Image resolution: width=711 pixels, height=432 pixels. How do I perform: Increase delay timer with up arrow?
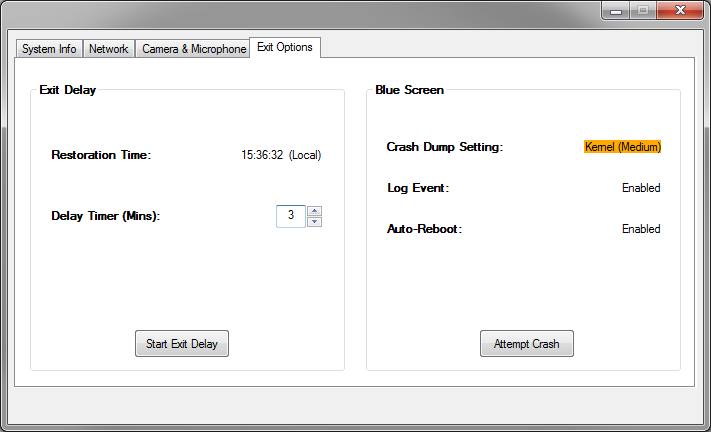314,211
